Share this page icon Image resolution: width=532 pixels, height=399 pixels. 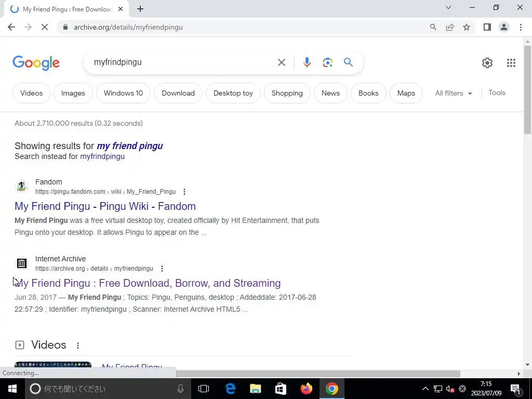(x=450, y=27)
